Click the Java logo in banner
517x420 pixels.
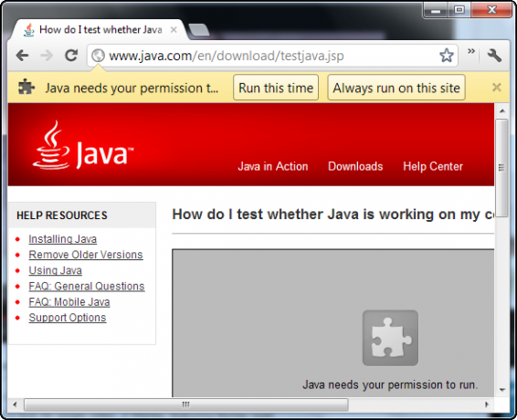[83, 145]
